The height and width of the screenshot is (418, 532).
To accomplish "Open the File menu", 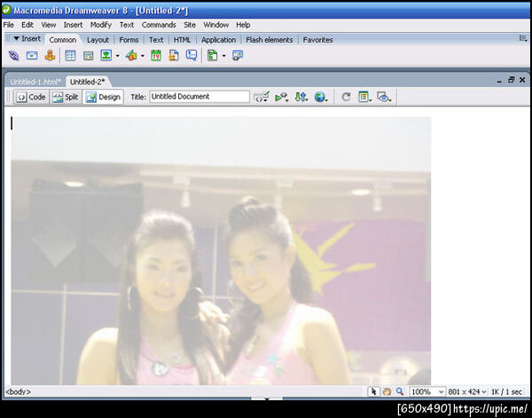I will click(9, 25).
